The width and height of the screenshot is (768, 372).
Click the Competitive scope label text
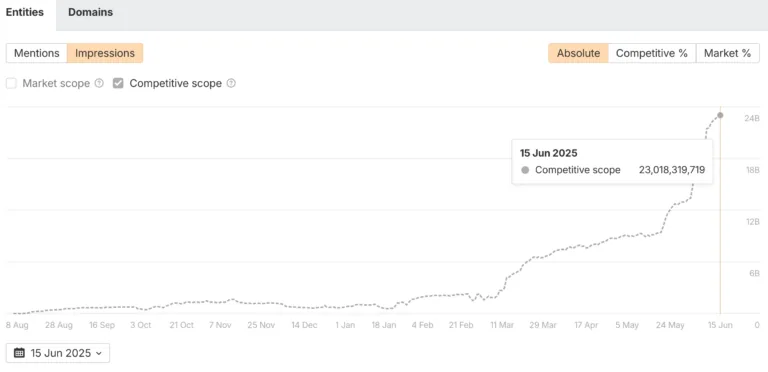(x=175, y=83)
